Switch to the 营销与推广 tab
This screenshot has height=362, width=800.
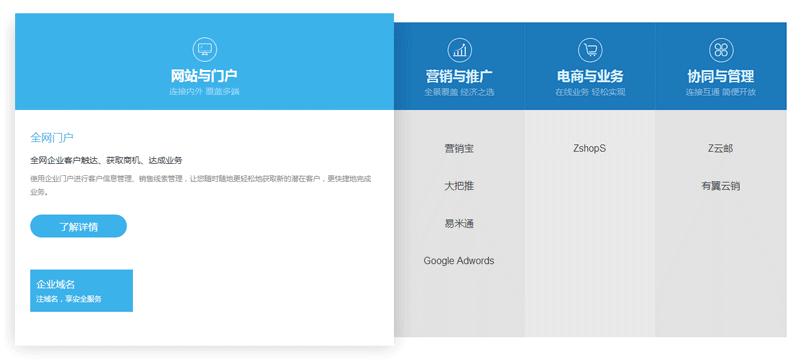[459, 66]
